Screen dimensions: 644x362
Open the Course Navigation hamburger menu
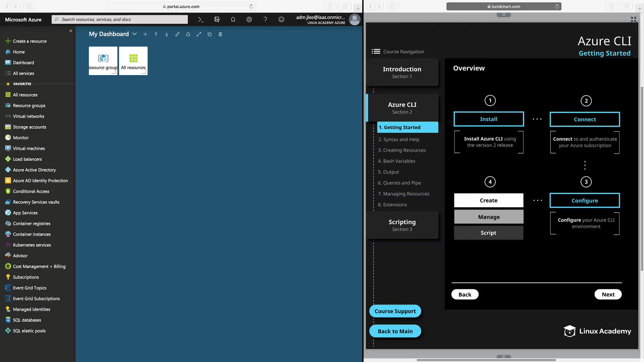click(376, 52)
